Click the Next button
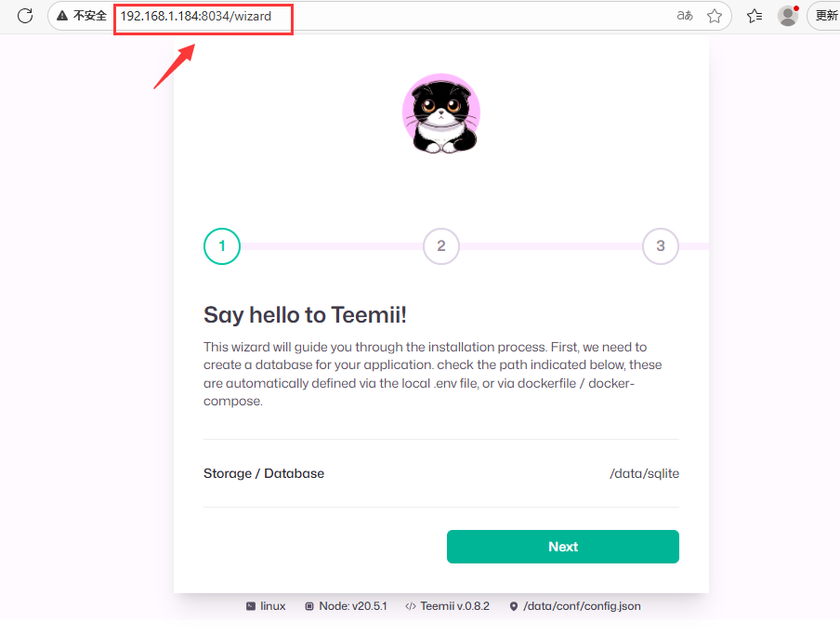The width and height of the screenshot is (840, 635). (x=563, y=547)
